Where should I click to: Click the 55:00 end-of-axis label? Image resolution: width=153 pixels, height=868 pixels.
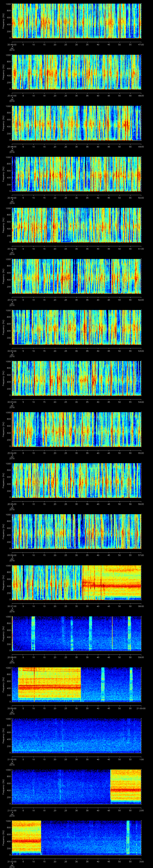coord(141,453)
